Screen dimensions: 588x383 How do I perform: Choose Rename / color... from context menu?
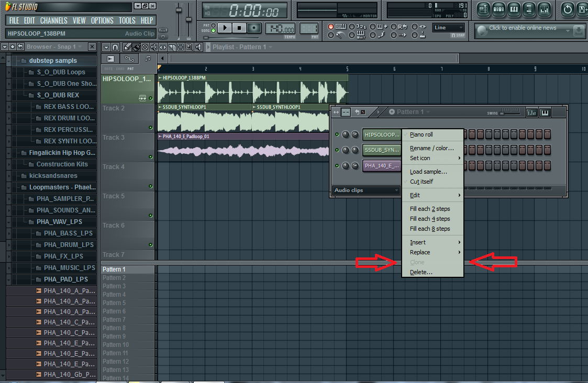(432, 148)
